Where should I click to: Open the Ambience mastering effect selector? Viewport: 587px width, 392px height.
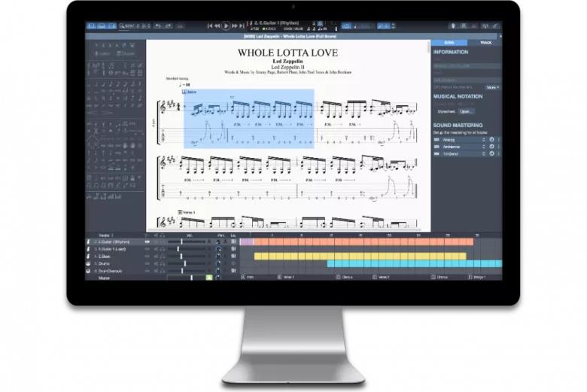coord(464,147)
